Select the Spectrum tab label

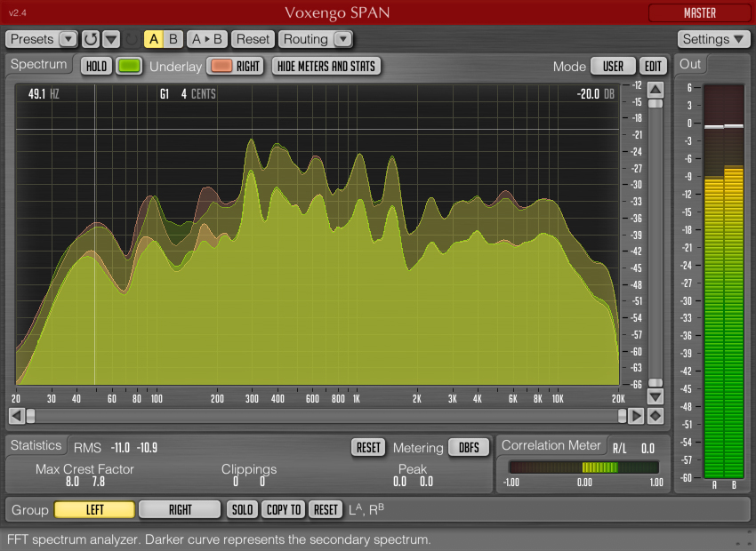coord(38,64)
